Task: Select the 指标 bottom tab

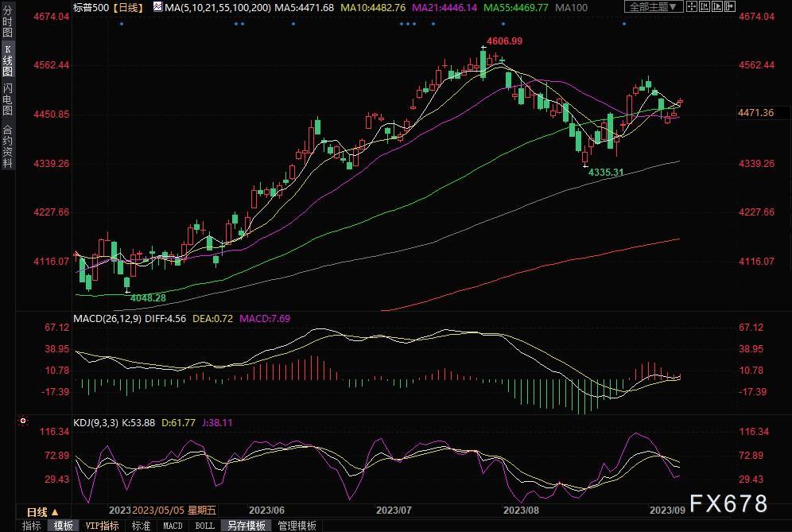Action: point(31,526)
